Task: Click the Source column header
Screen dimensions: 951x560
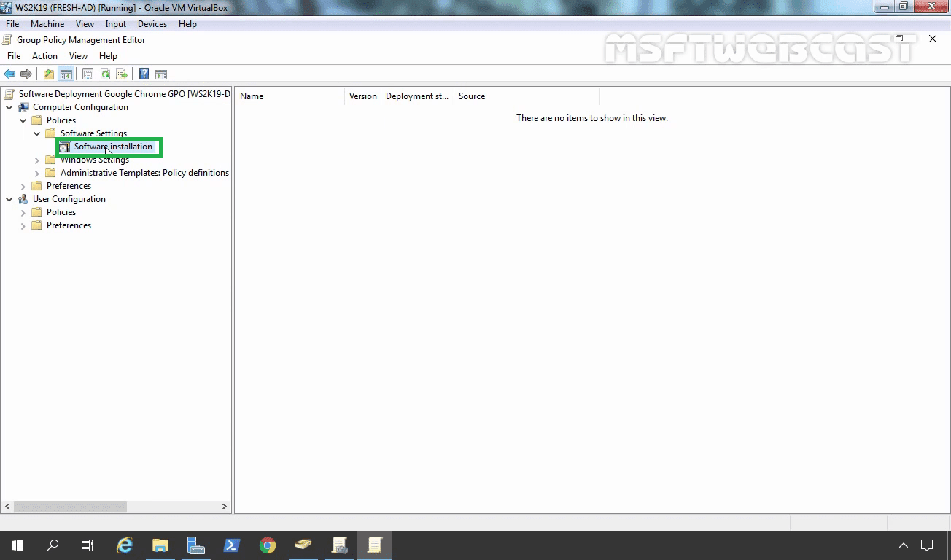Action: 527,96
